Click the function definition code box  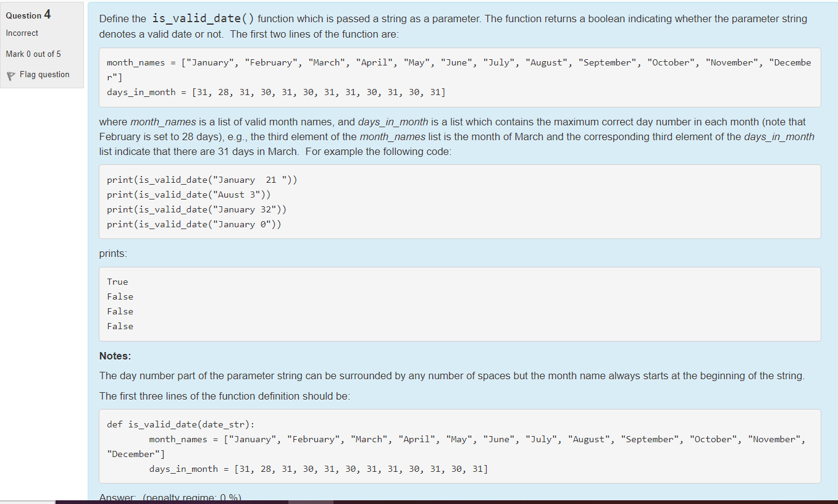(432, 446)
